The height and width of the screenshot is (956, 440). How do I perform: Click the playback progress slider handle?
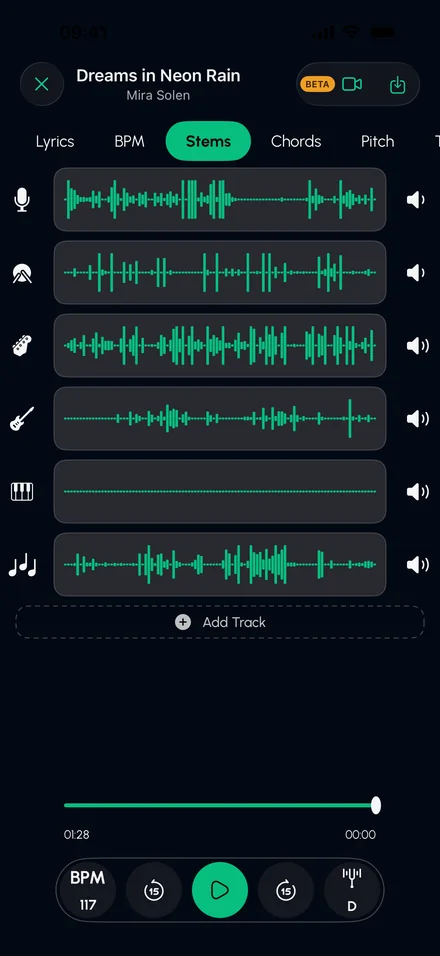coord(376,805)
